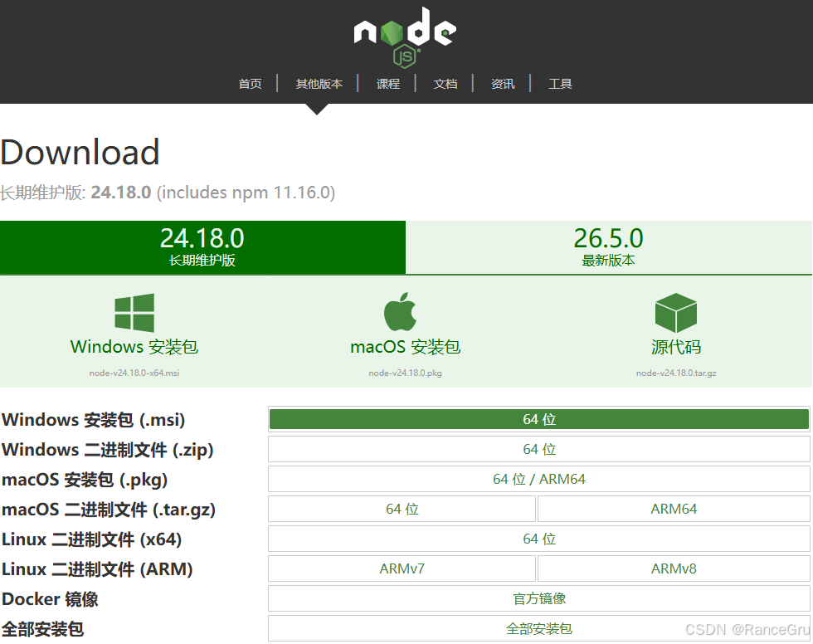
Task: Click the Windows logo icon
Action: pyautogui.click(x=134, y=313)
